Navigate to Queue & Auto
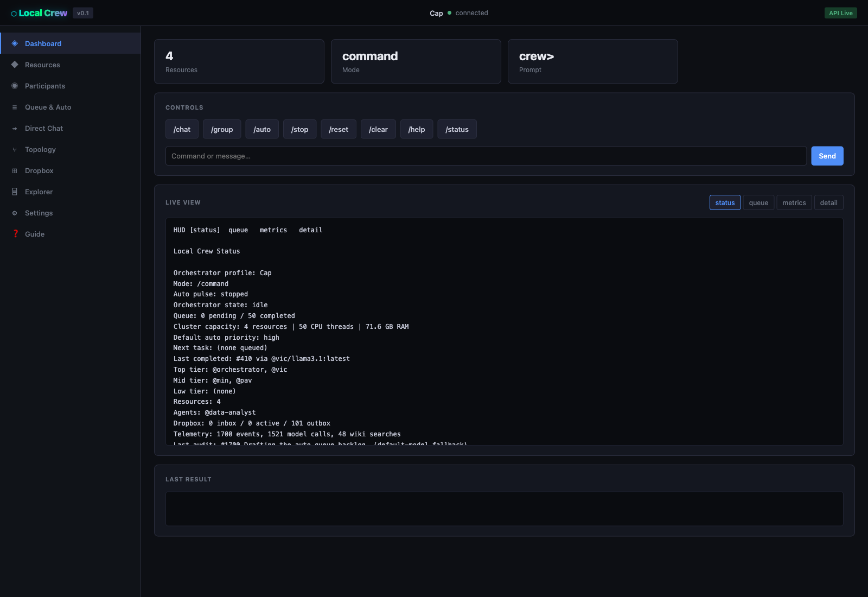This screenshot has width=868, height=597. click(71, 107)
